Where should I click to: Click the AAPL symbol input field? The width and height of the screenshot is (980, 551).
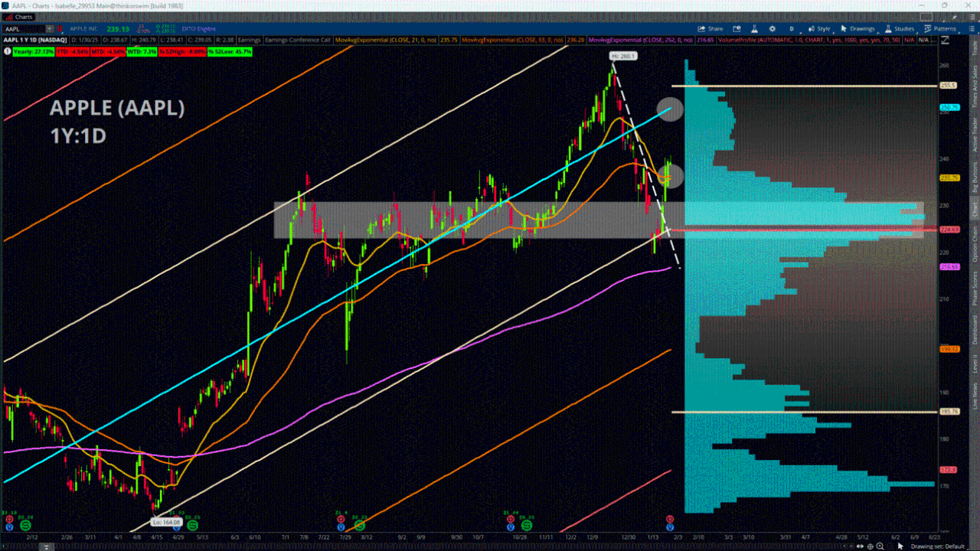[23, 29]
